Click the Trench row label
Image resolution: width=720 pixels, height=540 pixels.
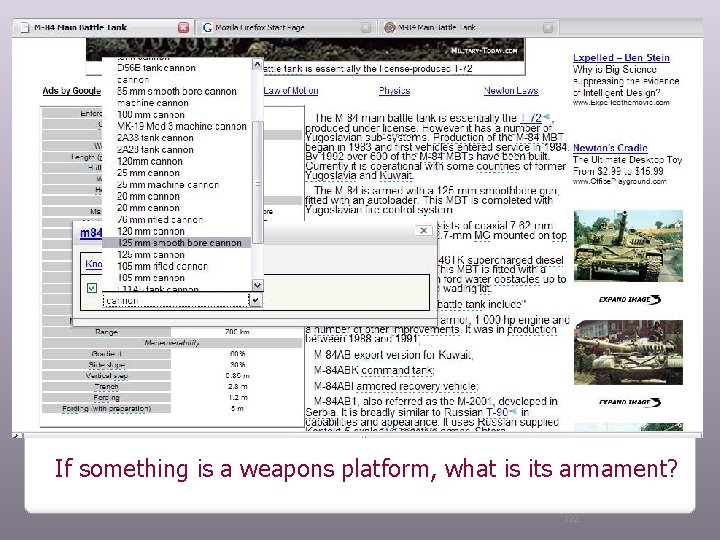(106, 387)
